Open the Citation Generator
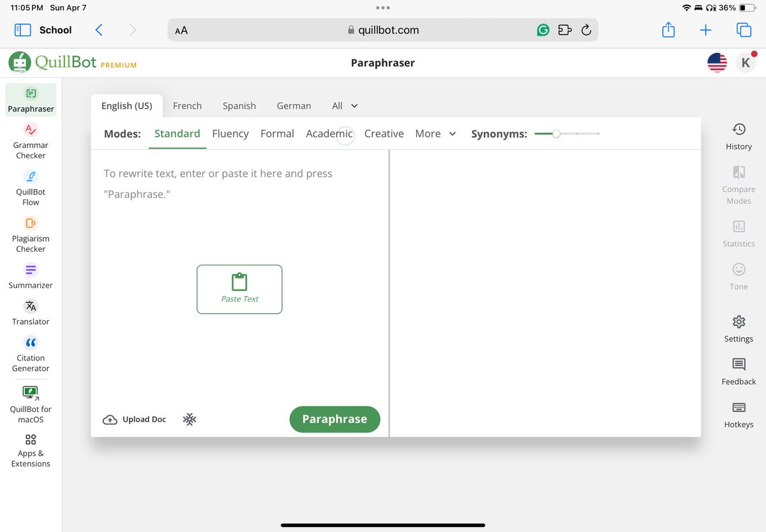 tap(31, 353)
